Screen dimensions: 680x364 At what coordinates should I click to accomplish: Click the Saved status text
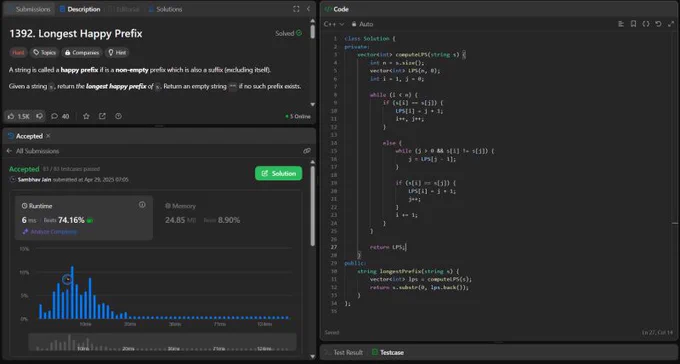click(332, 332)
